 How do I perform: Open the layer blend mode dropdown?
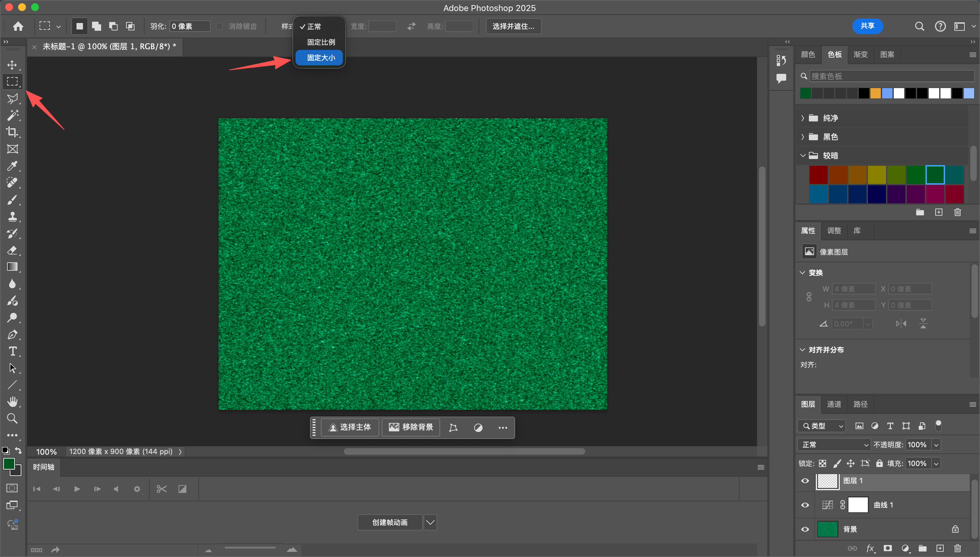click(x=834, y=445)
